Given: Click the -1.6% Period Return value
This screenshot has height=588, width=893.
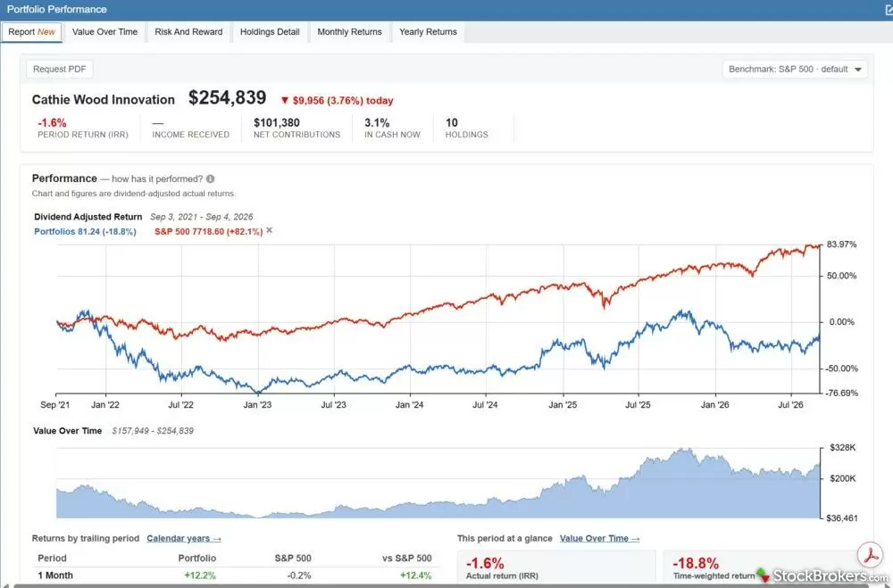Looking at the screenshot, I should point(52,122).
